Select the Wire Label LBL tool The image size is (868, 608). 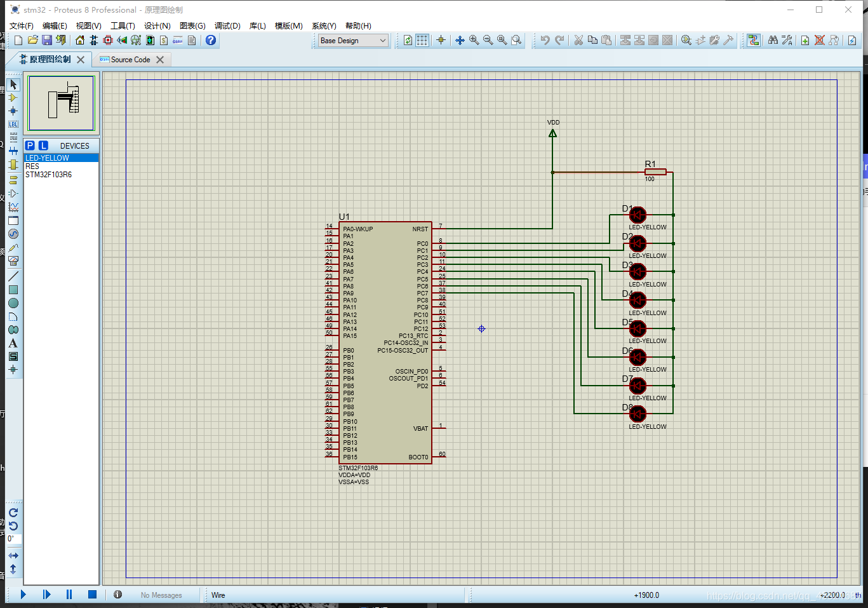click(x=13, y=125)
